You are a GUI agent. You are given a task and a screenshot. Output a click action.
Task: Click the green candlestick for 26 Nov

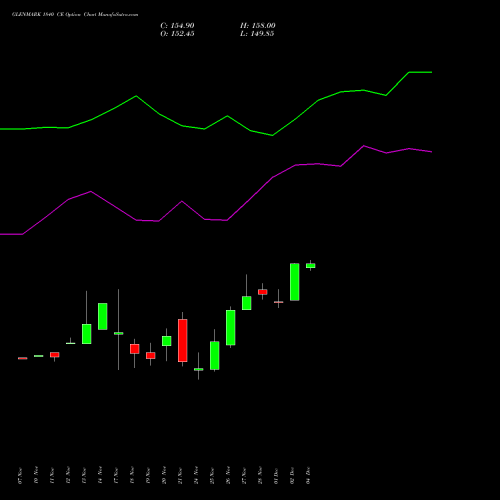pyautogui.click(x=231, y=328)
